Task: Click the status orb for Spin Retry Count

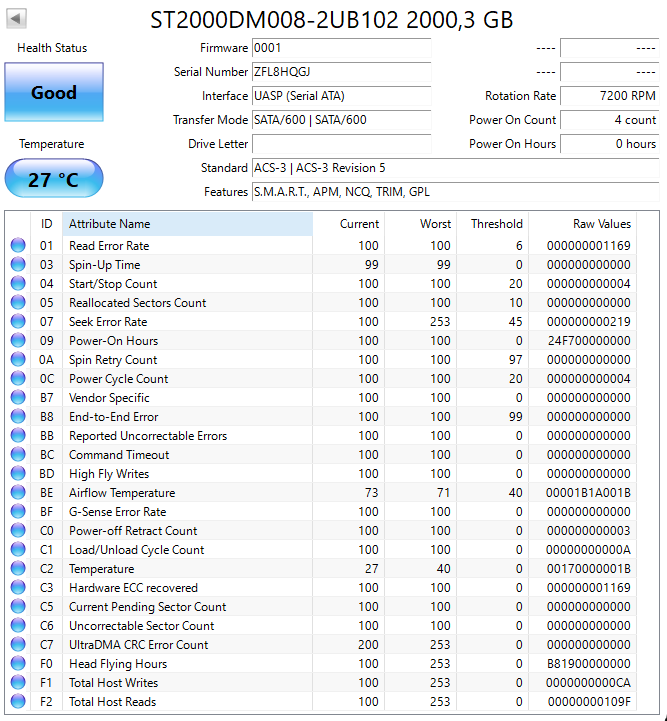Action: 18,360
